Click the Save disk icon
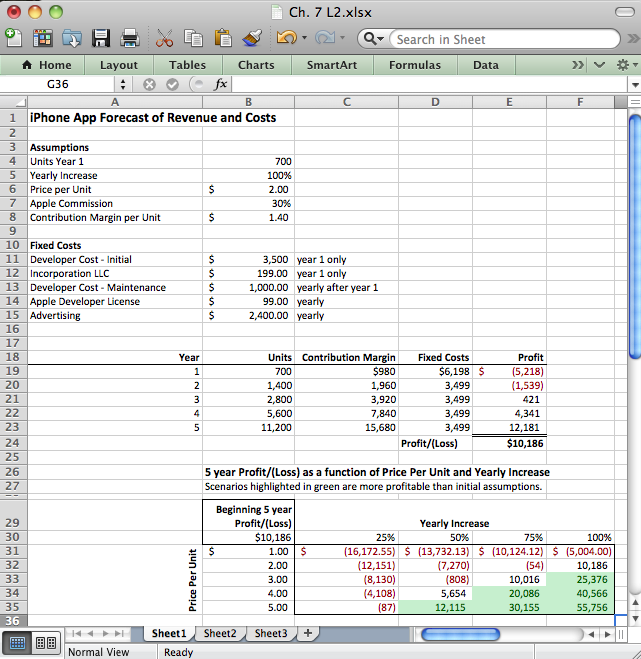Image resolution: width=641 pixels, height=659 pixels. pos(101,38)
